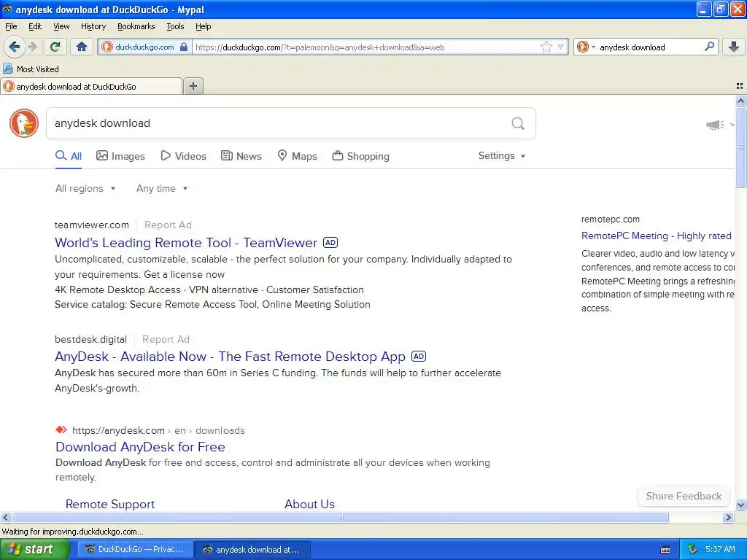
Task: Open the megaphone spread menu icon
Action: 715,125
